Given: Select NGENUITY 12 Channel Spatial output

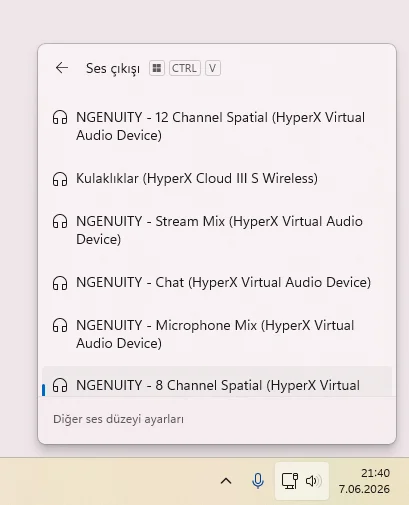Looking at the screenshot, I should coord(217,126).
